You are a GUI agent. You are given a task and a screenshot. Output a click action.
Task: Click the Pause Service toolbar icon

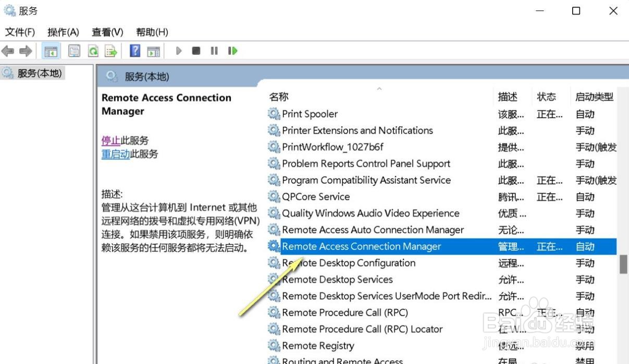pyautogui.click(x=214, y=51)
